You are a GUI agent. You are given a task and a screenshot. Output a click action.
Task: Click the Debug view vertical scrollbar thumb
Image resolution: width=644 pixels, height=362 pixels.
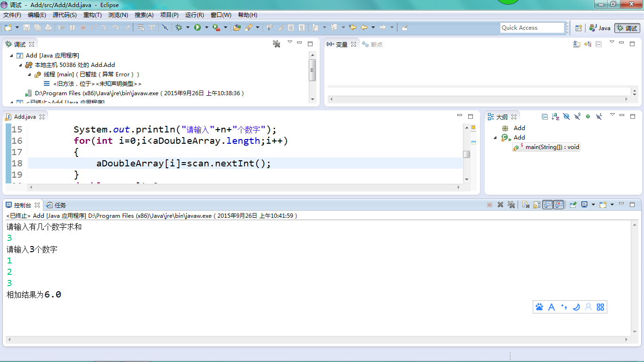[x=312, y=70]
